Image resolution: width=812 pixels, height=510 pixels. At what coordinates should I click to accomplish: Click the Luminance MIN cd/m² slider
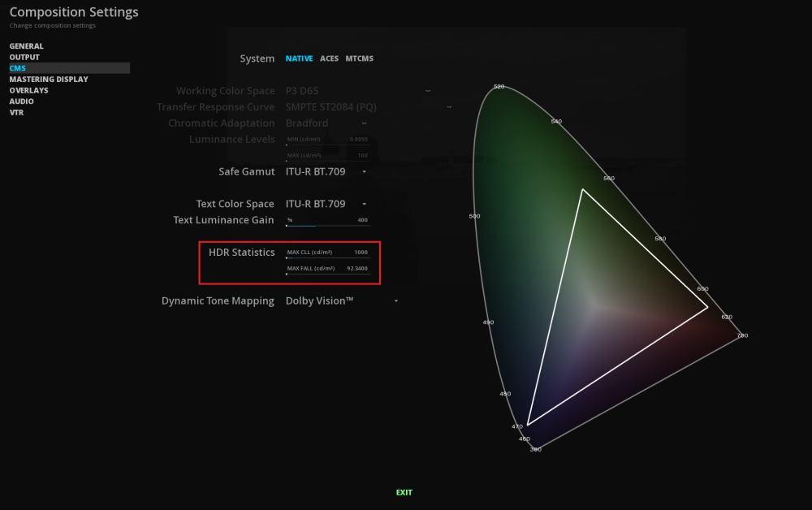point(328,140)
